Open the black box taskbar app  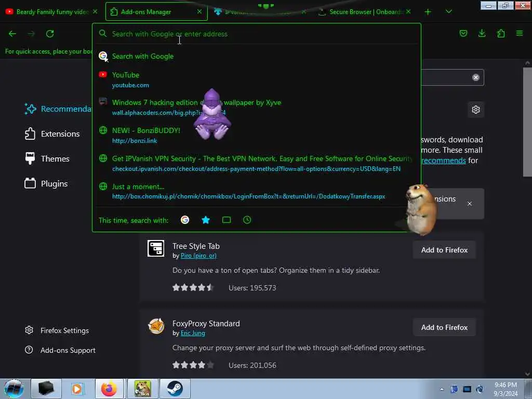(46, 389)
